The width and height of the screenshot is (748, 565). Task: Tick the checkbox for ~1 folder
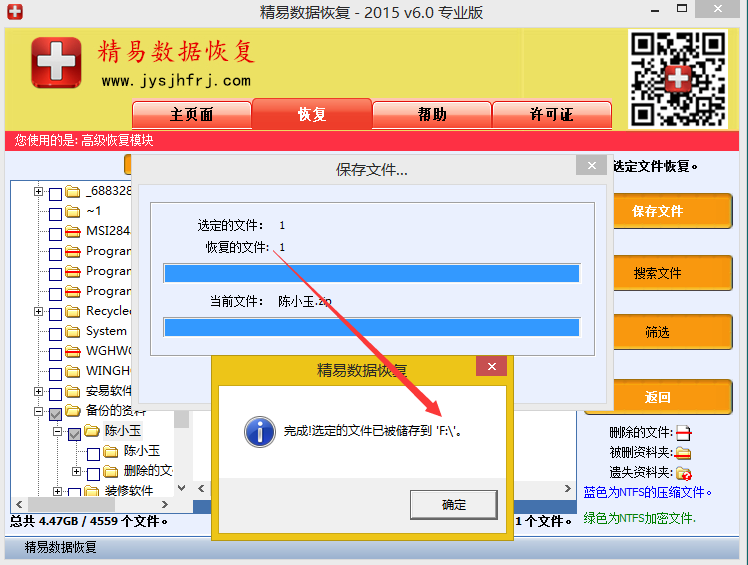(x=55, y=214)
